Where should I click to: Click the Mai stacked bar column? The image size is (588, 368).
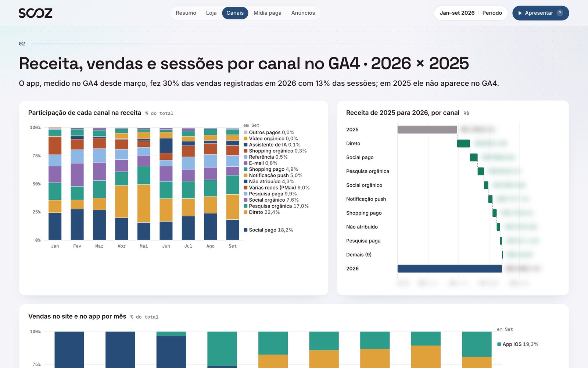pyautogui.click(x=144, y=184)
